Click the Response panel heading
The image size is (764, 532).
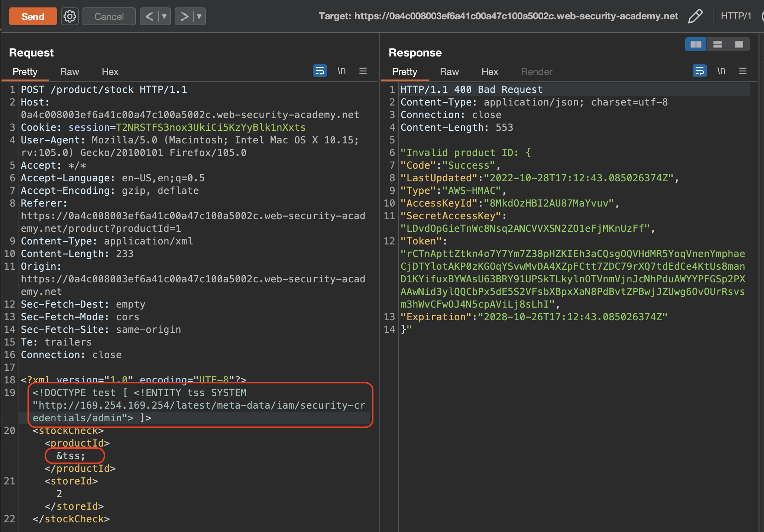415,53
